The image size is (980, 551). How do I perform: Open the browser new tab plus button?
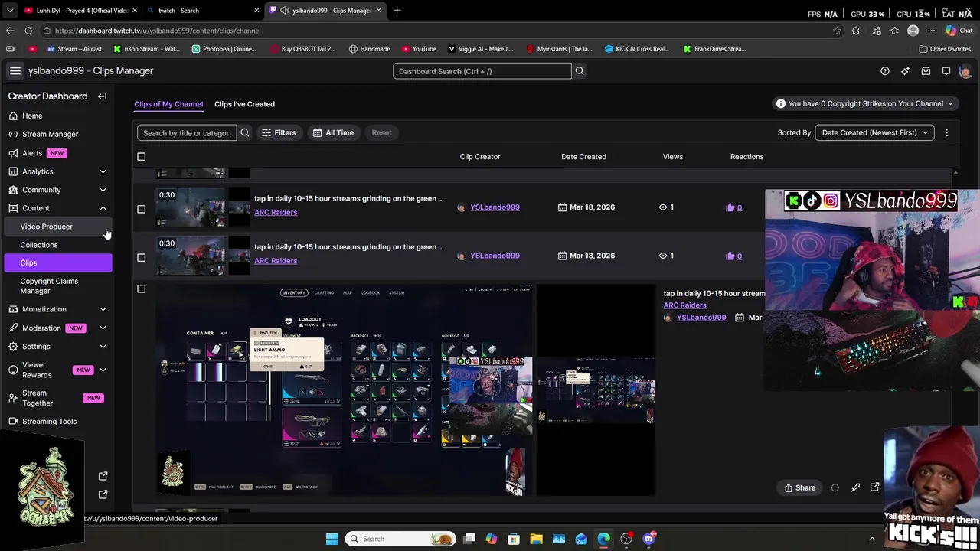(397, 10)
